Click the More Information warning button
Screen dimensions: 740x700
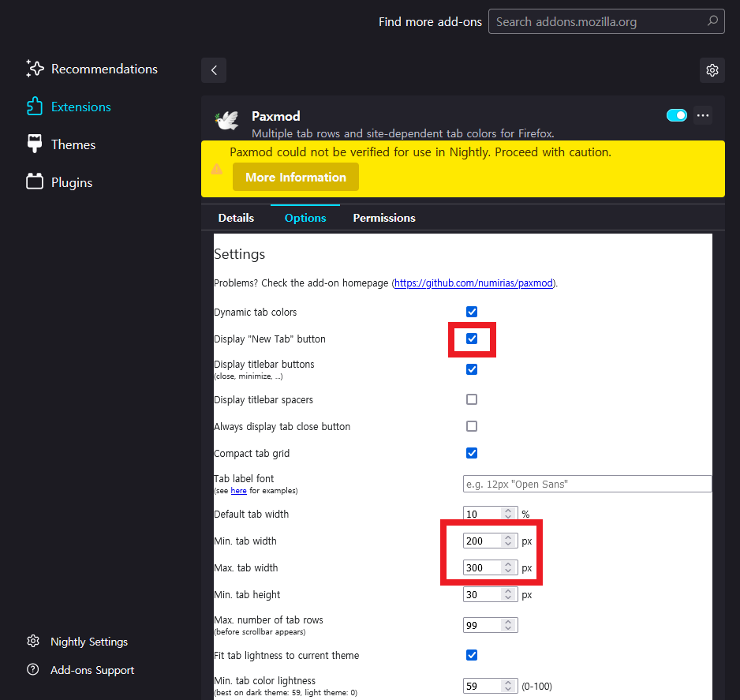point(295,177)
